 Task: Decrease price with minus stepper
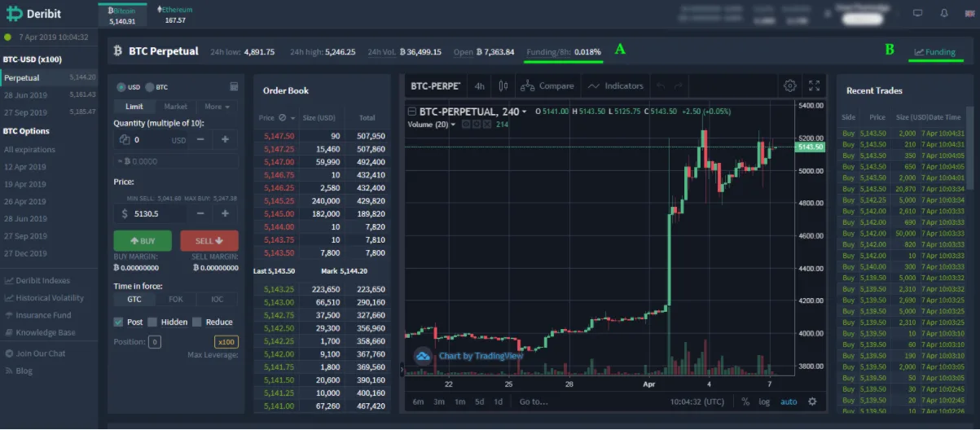click(x=200, y=213)
